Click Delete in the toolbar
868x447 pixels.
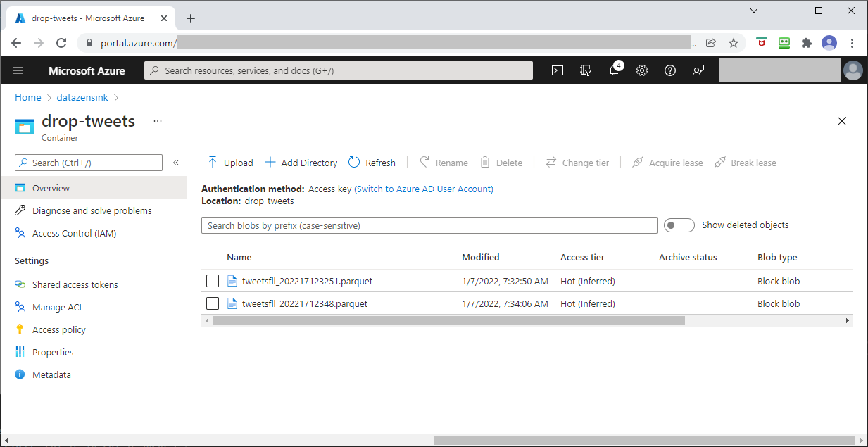[x=501, y=163]
